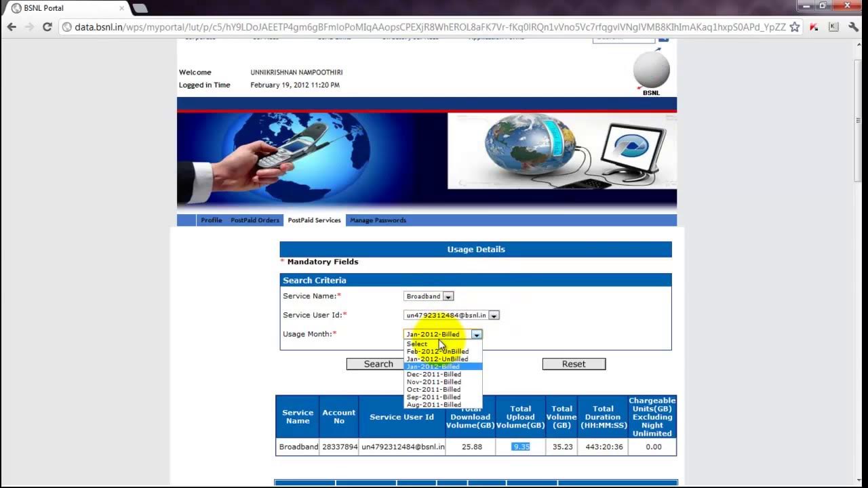
Task: Choose Jan-2012-Billed highlighted option
Action: pyautogui.click(x=443, y=367)
